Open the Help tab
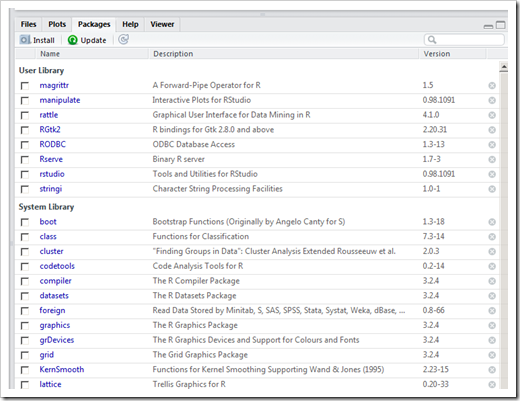 130,24
